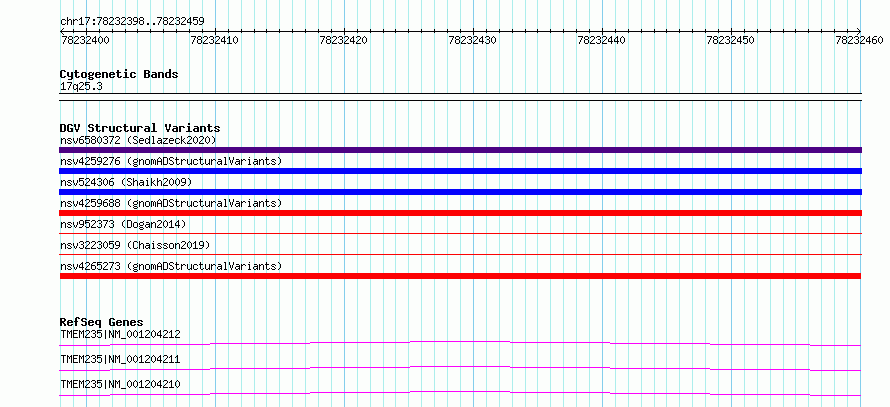The width and height of the screenshot is (890, 407).
Task: Select the RefSeq Genes track title
Action: coord(101,322)
